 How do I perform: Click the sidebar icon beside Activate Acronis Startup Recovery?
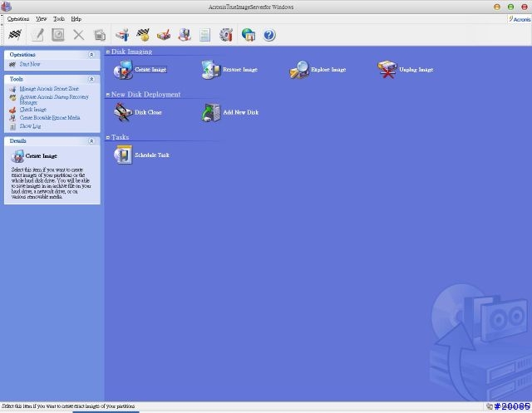12,98
